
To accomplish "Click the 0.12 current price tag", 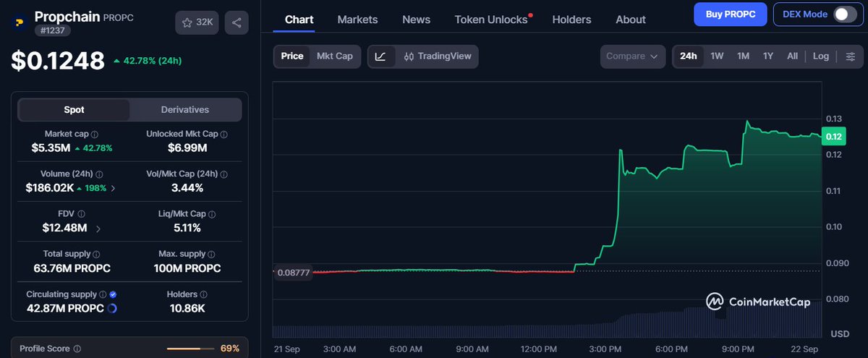I will [833, 137].
